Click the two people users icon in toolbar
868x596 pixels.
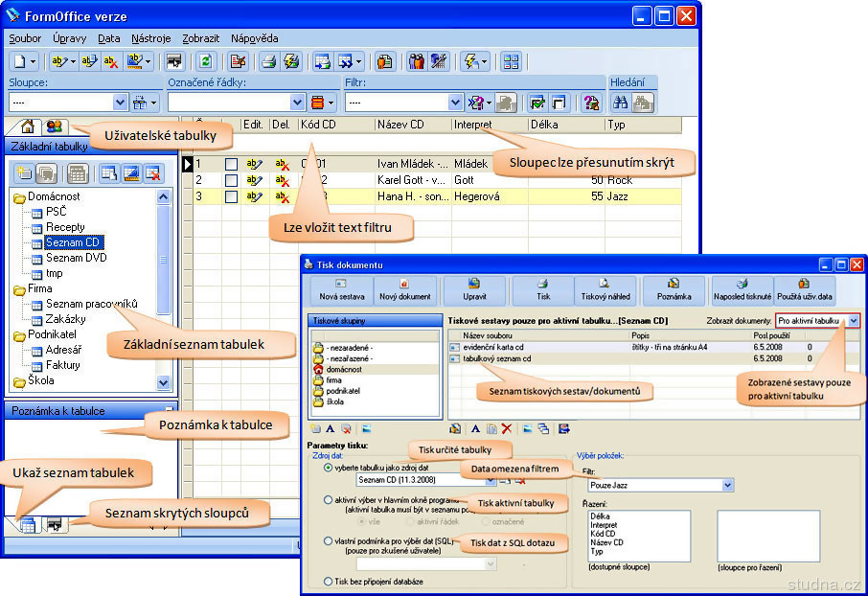416,61
